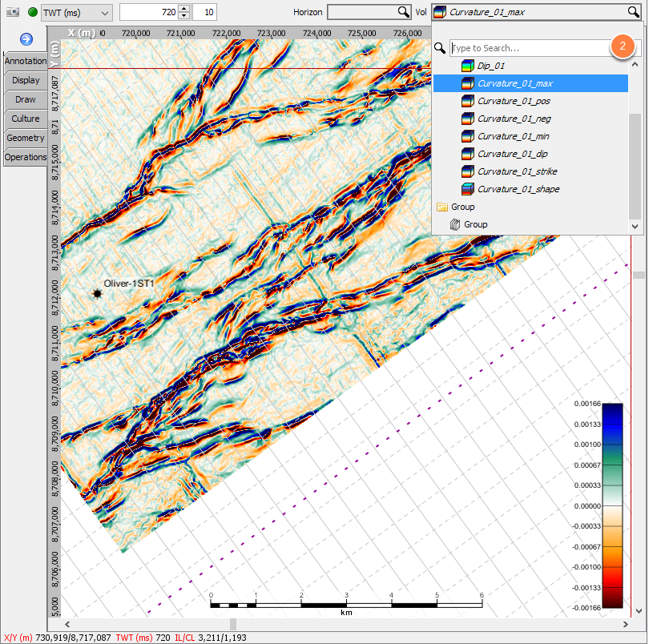Click the Horizon search magnifier icon

click(x=404, y=12)
